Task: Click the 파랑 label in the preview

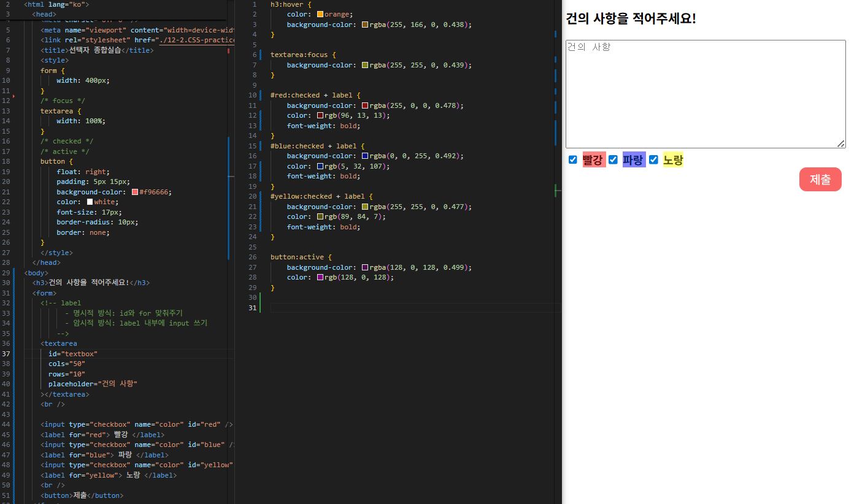Action: (634, 160)
